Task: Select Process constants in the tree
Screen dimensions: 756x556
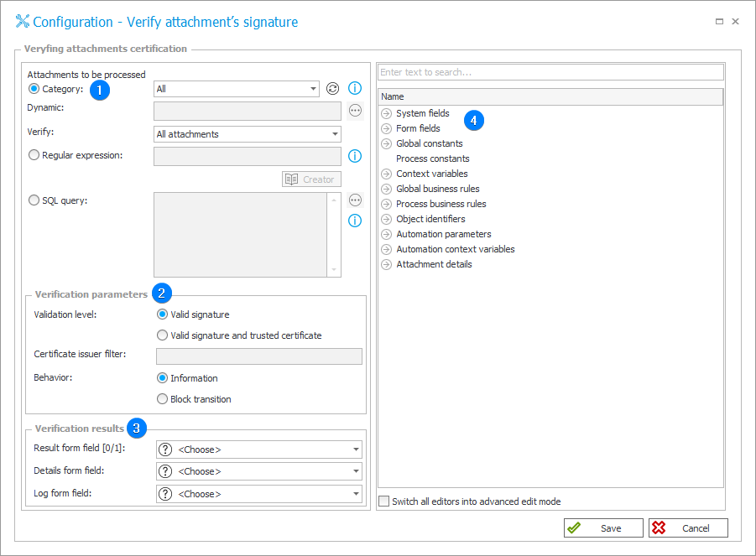Action: (432, 158)
